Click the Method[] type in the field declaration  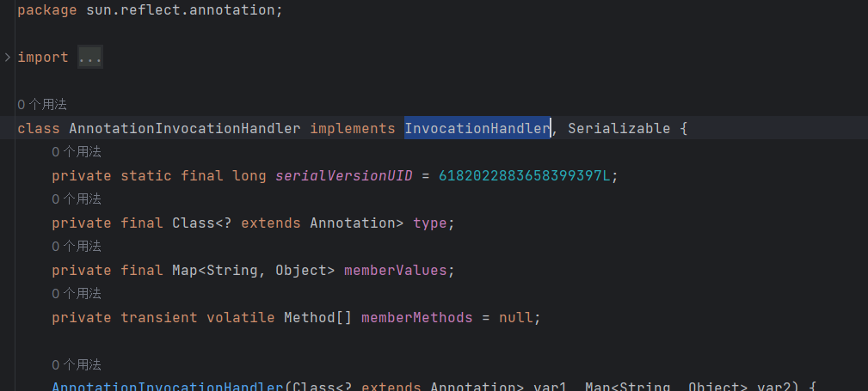(318, 318)
